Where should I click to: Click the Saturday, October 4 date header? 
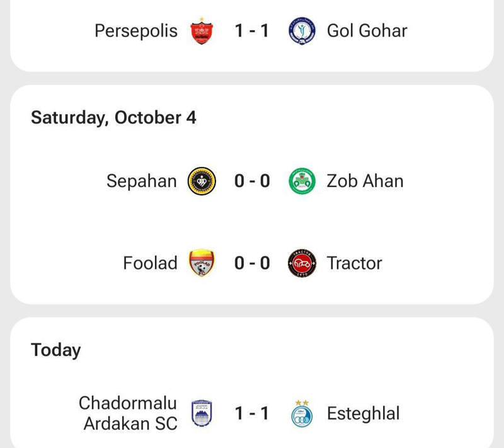click(113, 118)
